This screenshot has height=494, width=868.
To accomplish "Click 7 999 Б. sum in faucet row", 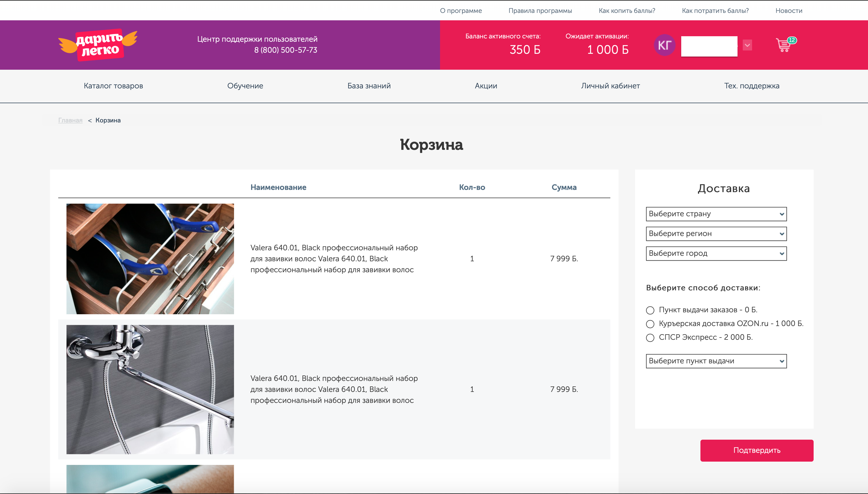I will coord(564,389).
